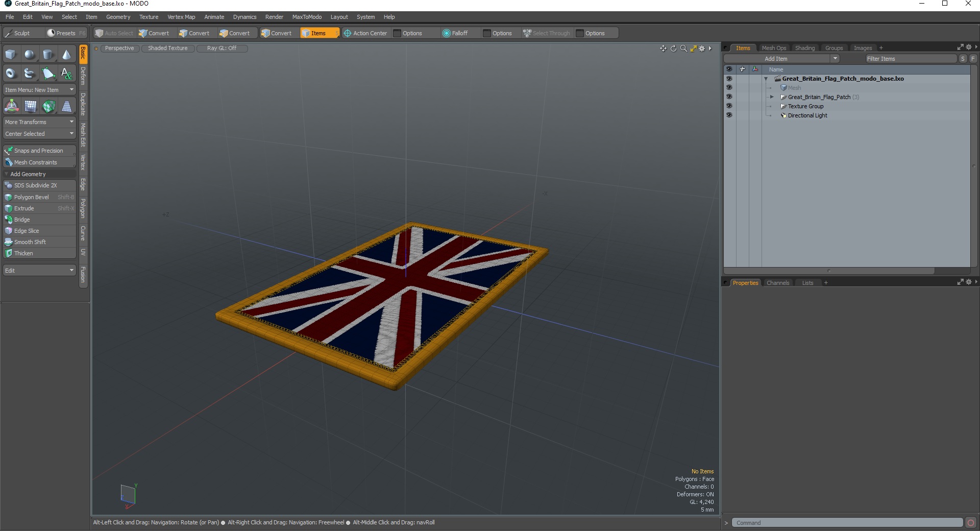Open the More Transforms dropdown
This screenshot has width=980, height=531.
click(x=39, y=122)
